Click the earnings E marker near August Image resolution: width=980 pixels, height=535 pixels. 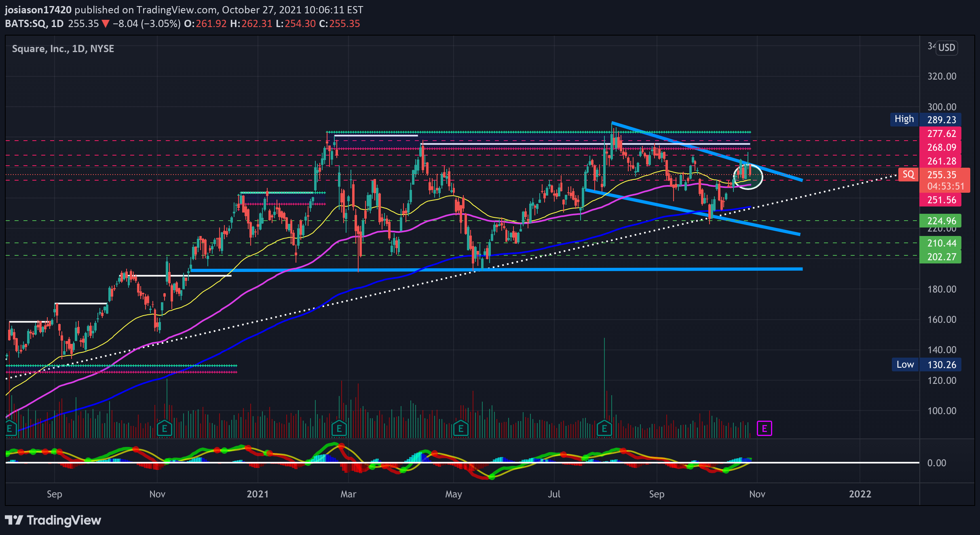[x=604, y=429]
